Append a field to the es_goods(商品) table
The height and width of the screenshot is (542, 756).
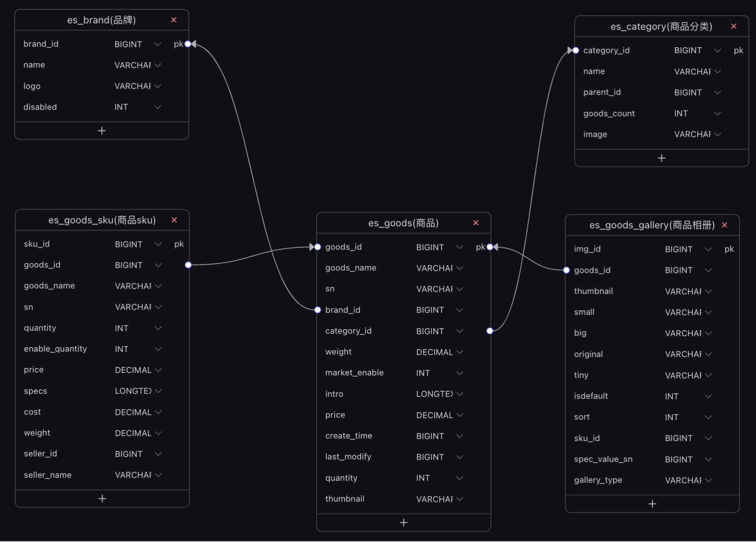point(404,523)
